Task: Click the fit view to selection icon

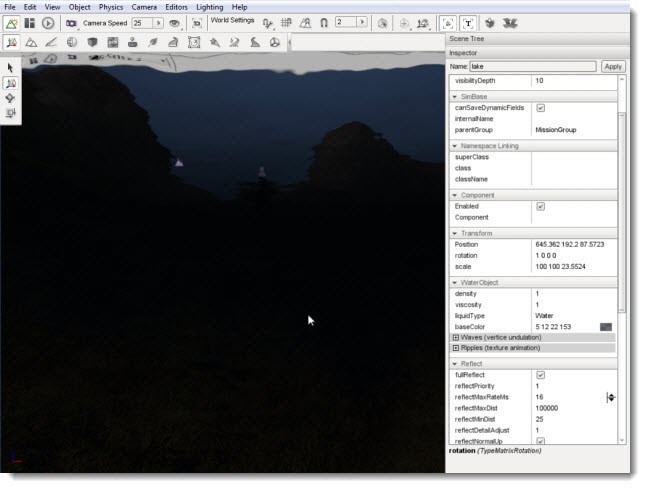Action: point(197,23)
